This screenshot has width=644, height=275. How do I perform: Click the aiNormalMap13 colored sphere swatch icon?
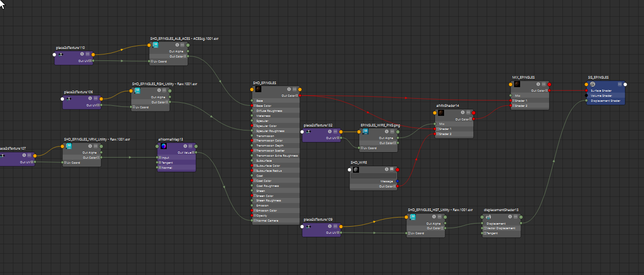click(x=163, y=146)
